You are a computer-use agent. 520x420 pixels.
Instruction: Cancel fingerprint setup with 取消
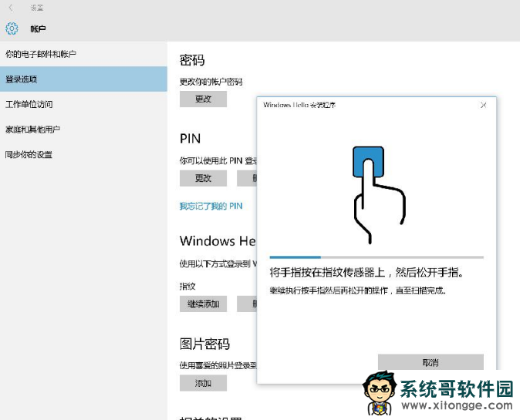pyautogui.click(x=431, y=362)
